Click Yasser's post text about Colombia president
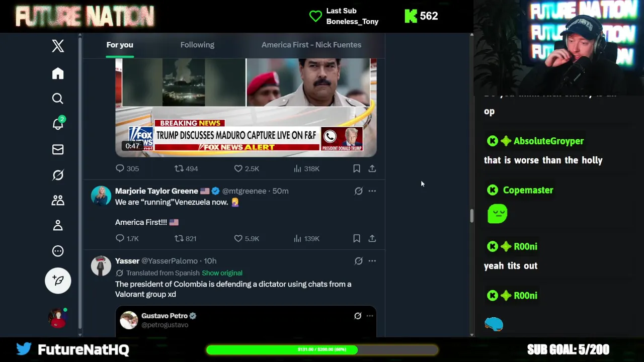 click(233, 289)
